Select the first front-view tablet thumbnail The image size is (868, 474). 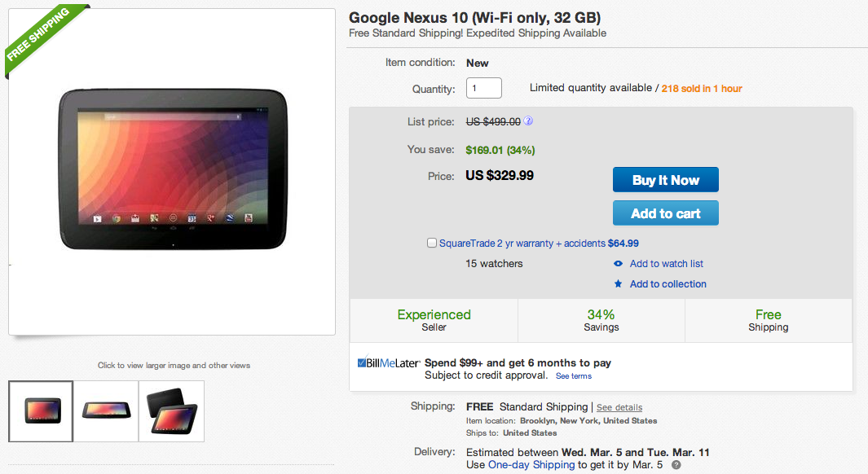tap(41, 411)
